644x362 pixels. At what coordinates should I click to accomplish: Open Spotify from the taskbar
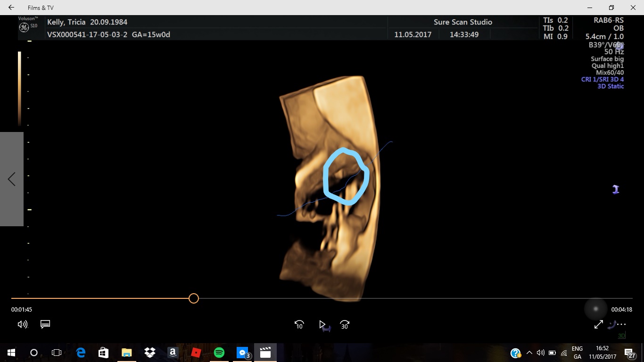[219, 353]
